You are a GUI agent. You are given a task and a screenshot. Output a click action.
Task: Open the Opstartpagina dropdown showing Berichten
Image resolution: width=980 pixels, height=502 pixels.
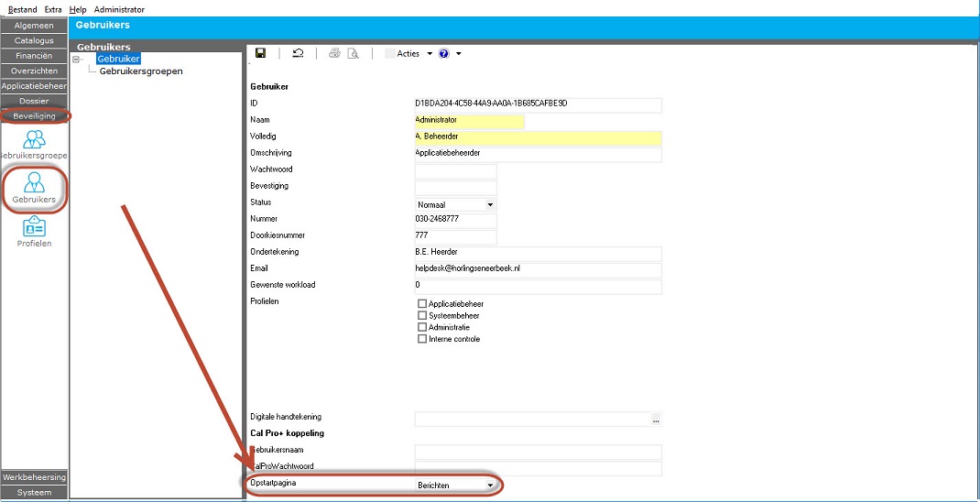490,485
